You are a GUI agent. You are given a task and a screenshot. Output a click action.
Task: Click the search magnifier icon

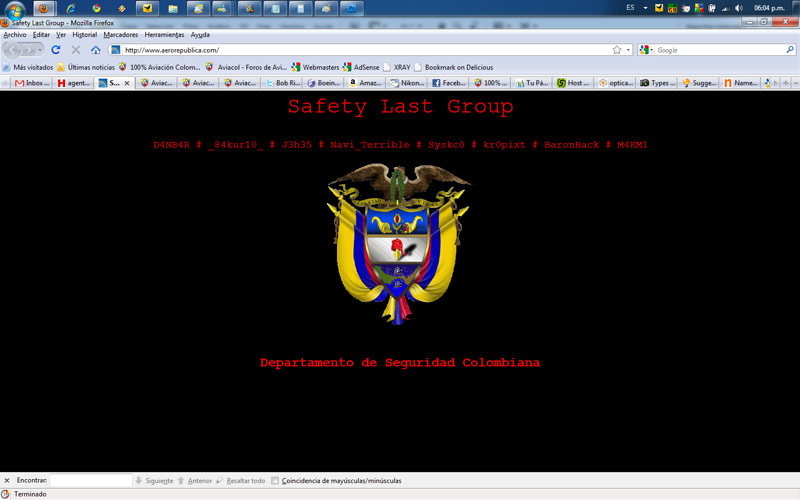pos(790,49)
